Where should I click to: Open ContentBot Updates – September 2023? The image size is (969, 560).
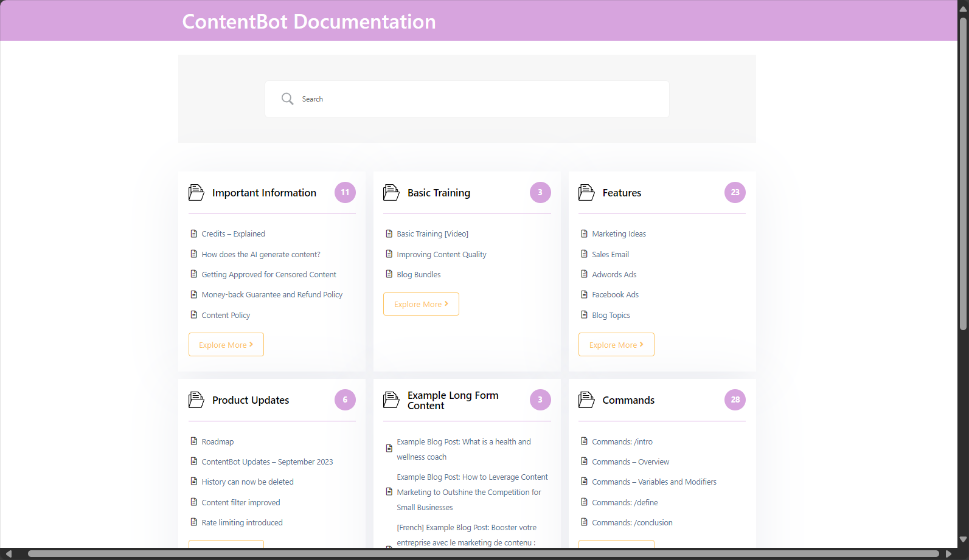click(x=268, y=462)
